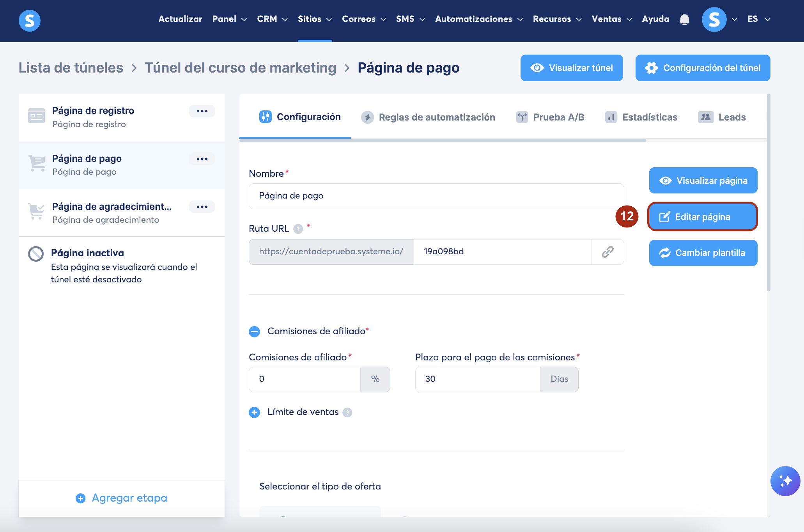
Task: Expand the Automatizaciones menu
Action: (x=478, y=19)
